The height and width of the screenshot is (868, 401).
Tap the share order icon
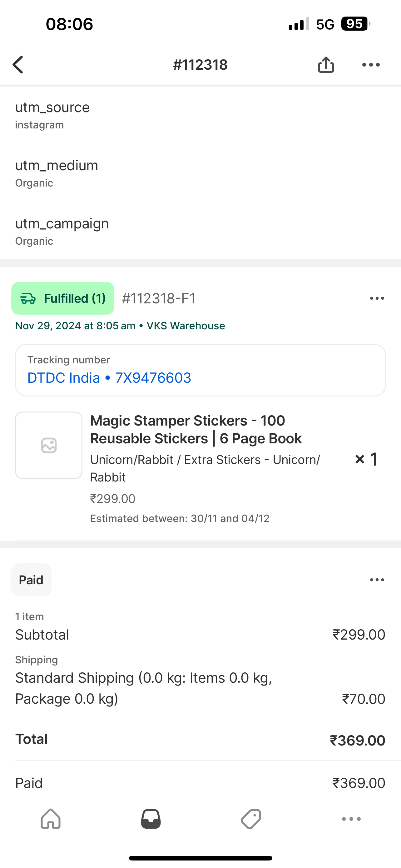click(x=326, y=65)
